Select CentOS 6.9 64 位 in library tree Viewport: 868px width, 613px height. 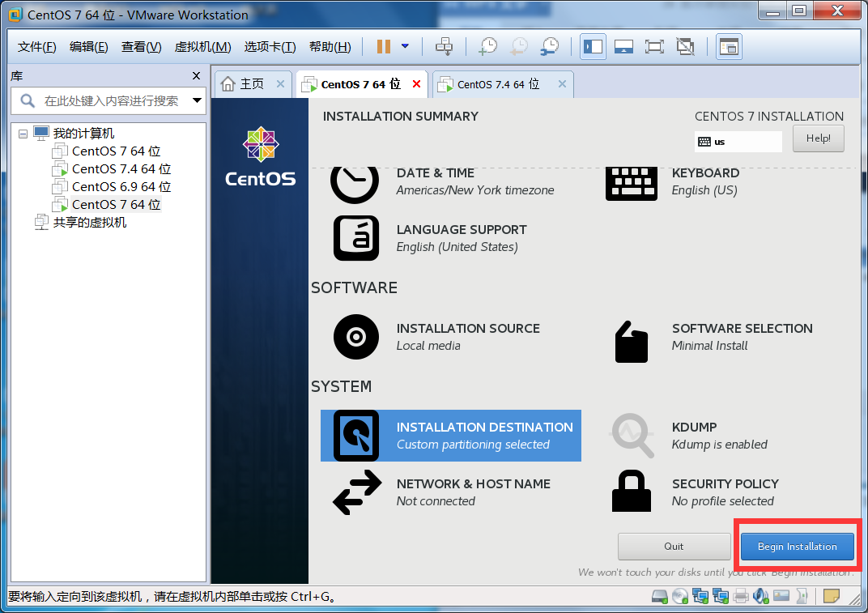click(121, 186)
